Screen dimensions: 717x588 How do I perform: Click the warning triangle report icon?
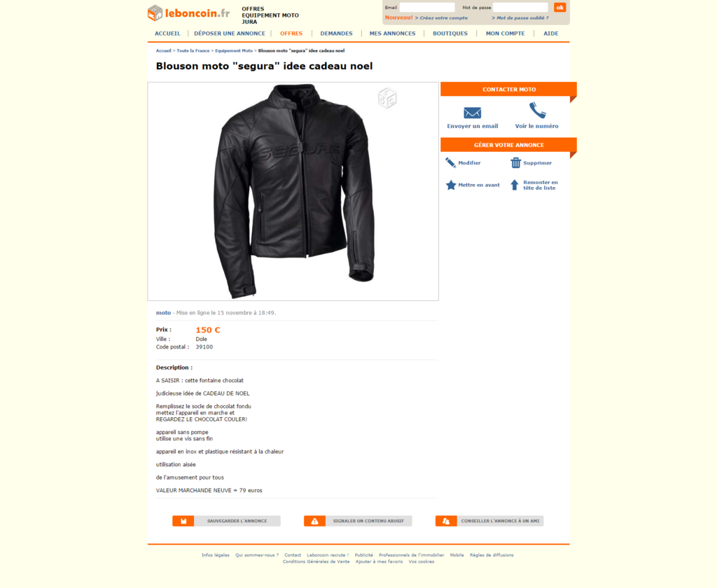pyautogui.click(x=314, y=521)
